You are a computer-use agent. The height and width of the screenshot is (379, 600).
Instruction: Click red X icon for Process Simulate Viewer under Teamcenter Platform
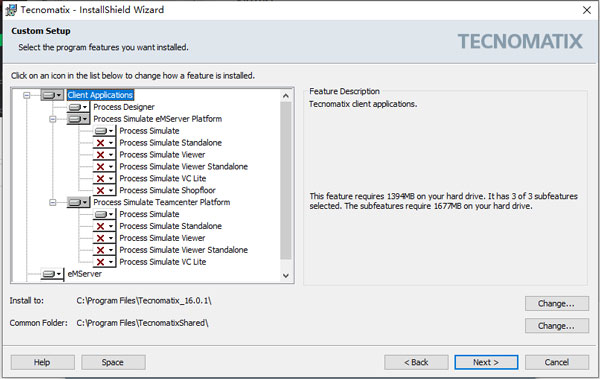[x=104, y=238]
